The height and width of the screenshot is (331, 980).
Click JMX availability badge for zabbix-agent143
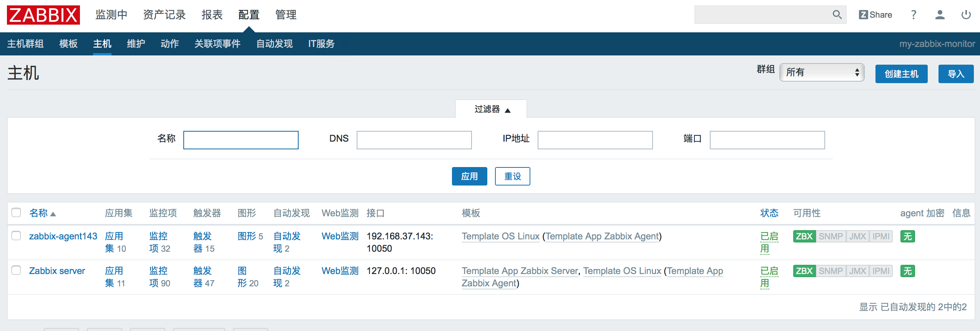coord(857,236)
